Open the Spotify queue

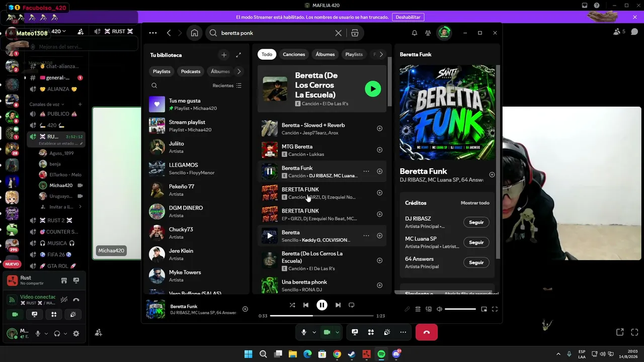pos(418,309)
